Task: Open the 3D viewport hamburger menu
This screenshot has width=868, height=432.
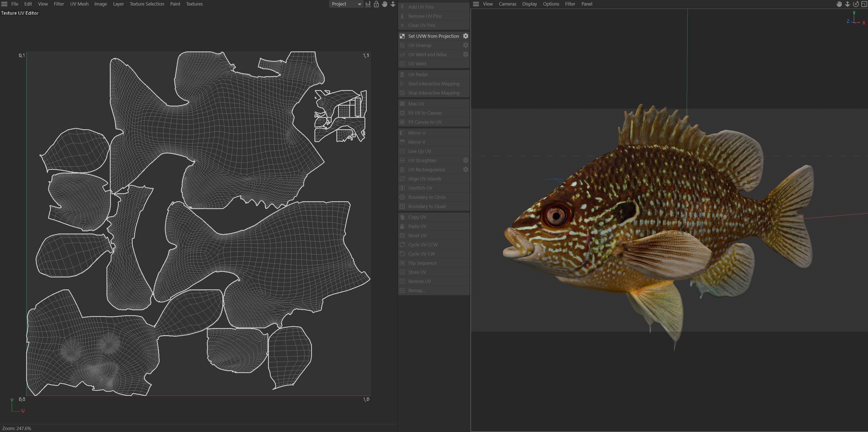Action: tap(476, 4)
